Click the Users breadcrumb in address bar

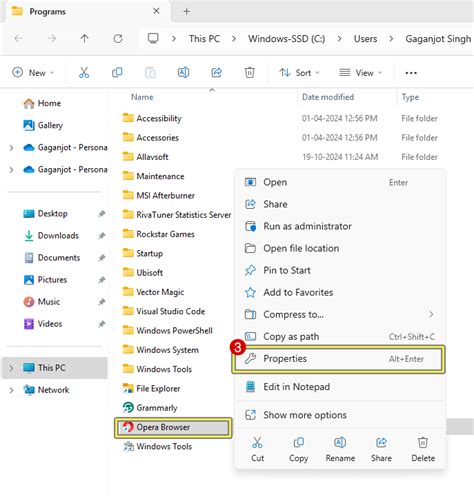tap(365, 39)
